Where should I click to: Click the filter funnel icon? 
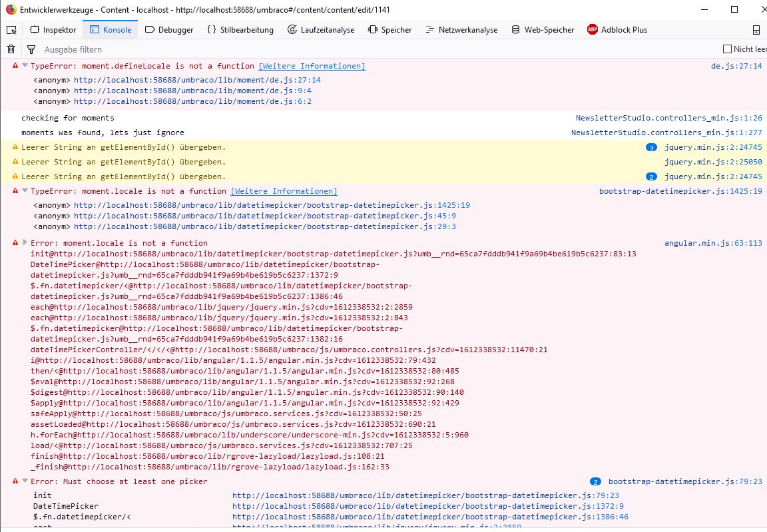click(x=31, y=49)
